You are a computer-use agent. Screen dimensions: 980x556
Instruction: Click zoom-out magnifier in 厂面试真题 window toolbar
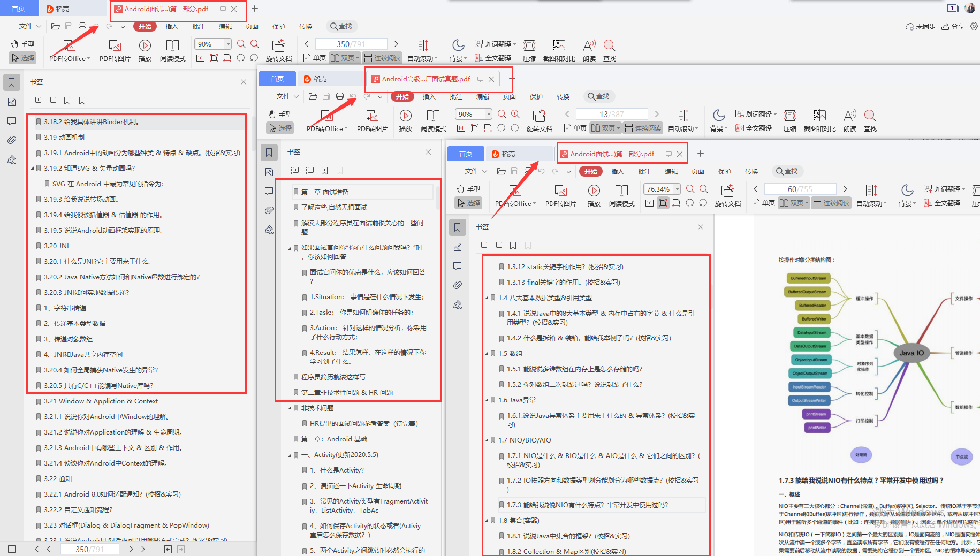point(502,114)
